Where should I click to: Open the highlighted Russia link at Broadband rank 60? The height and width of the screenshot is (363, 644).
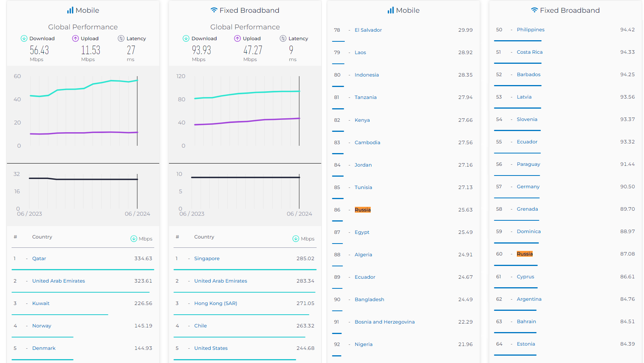[525, 254]
